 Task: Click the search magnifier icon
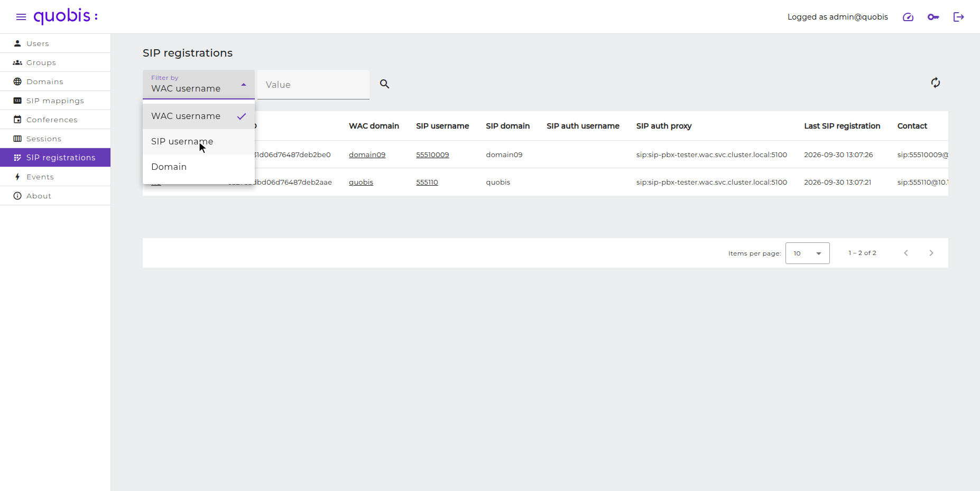pyautogui.click(x=385, y=84)
